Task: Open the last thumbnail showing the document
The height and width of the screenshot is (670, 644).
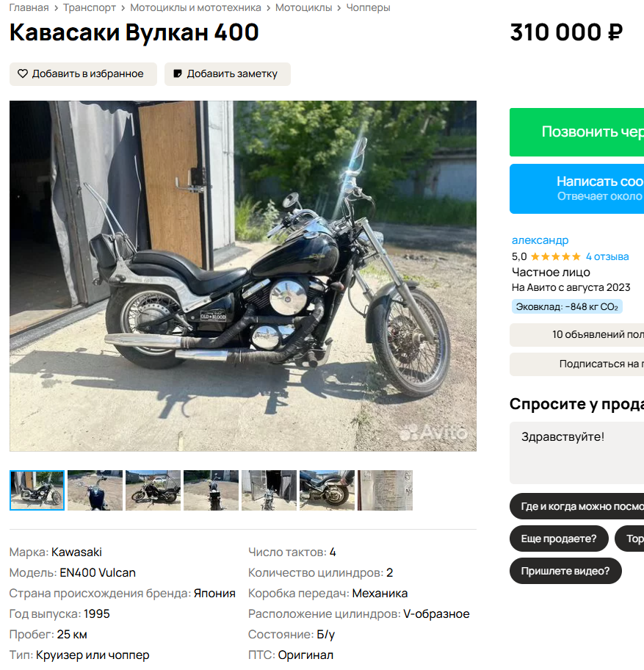Action: tap(386, 490)
